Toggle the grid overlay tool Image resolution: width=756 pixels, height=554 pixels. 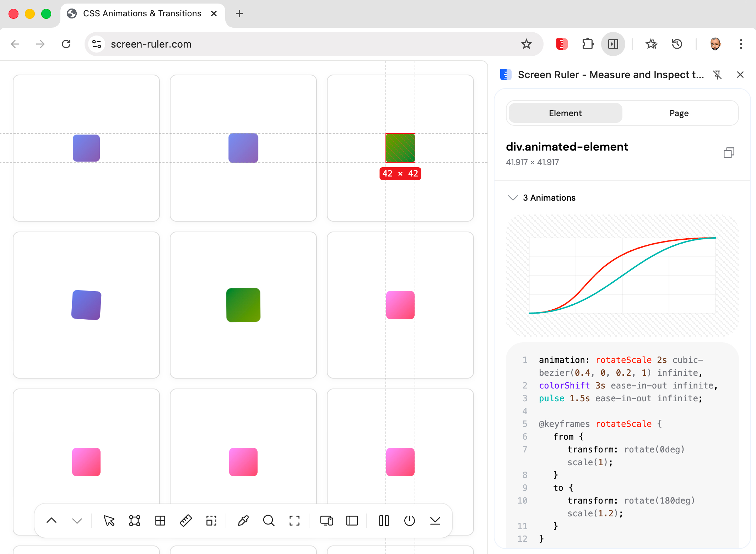tap(160, 521)
